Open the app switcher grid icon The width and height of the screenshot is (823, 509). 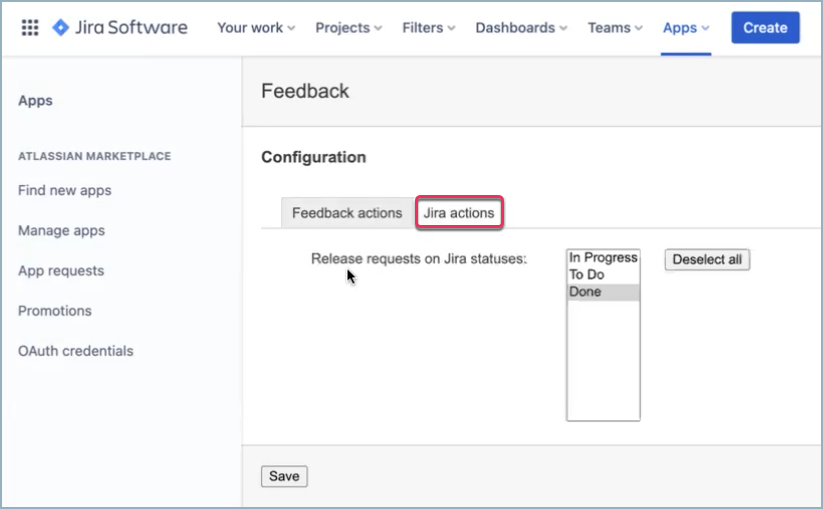click(30, 27)
